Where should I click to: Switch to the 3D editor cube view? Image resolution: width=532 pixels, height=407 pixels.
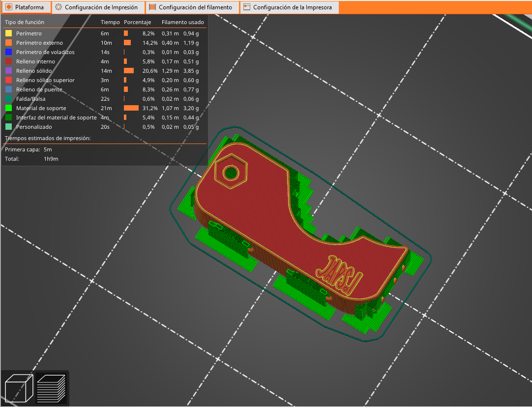click(19, 388)
